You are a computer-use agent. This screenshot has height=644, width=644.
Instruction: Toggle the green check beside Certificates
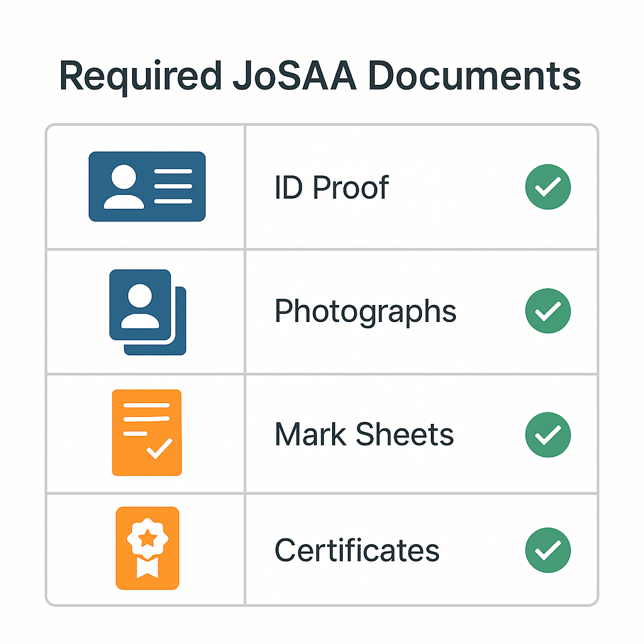click(x=548, y=550)
